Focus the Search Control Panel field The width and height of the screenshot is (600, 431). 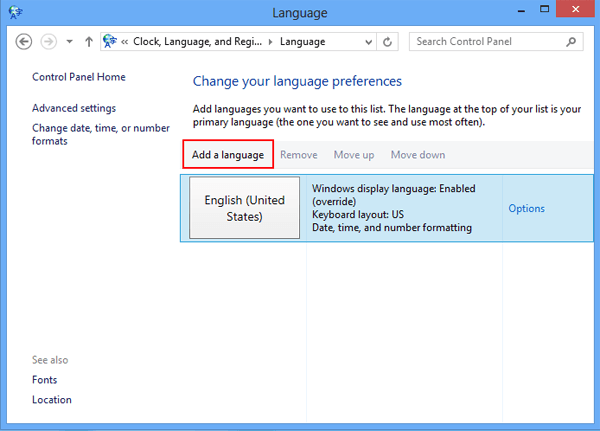coord(496,41)
